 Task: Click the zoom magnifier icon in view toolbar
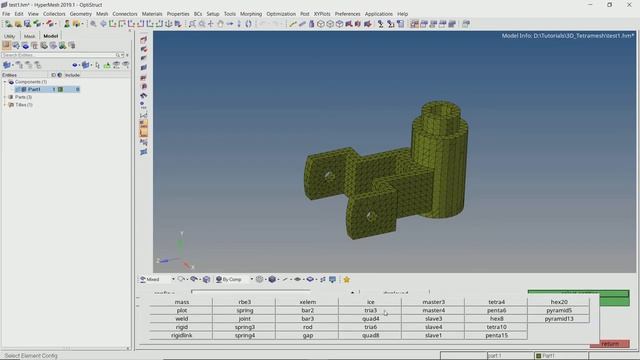point(93,24)
